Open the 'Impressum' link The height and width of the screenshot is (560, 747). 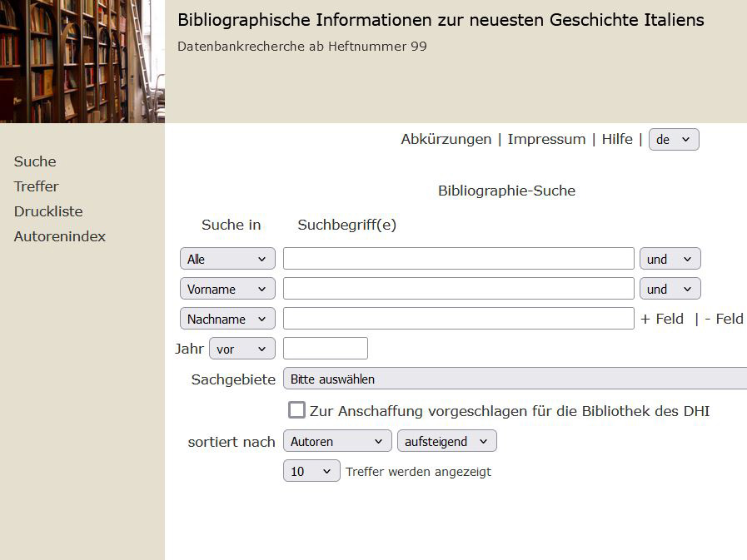pos(546,139)
